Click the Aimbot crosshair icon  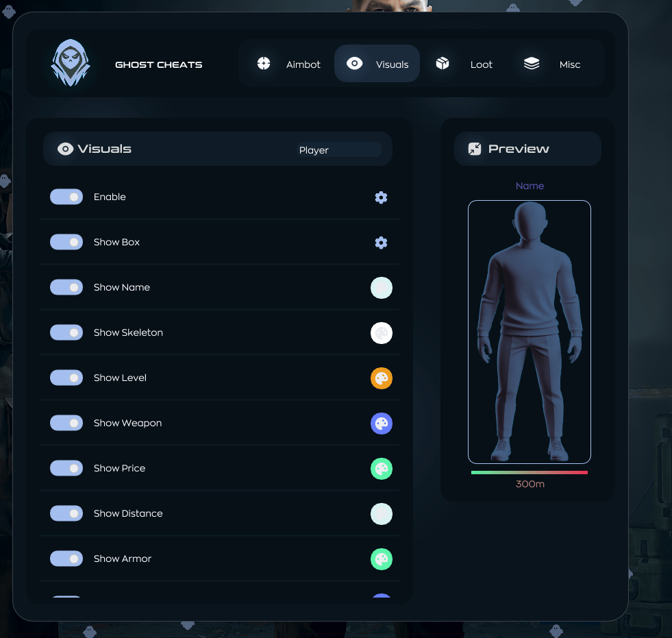pos(264,64)
